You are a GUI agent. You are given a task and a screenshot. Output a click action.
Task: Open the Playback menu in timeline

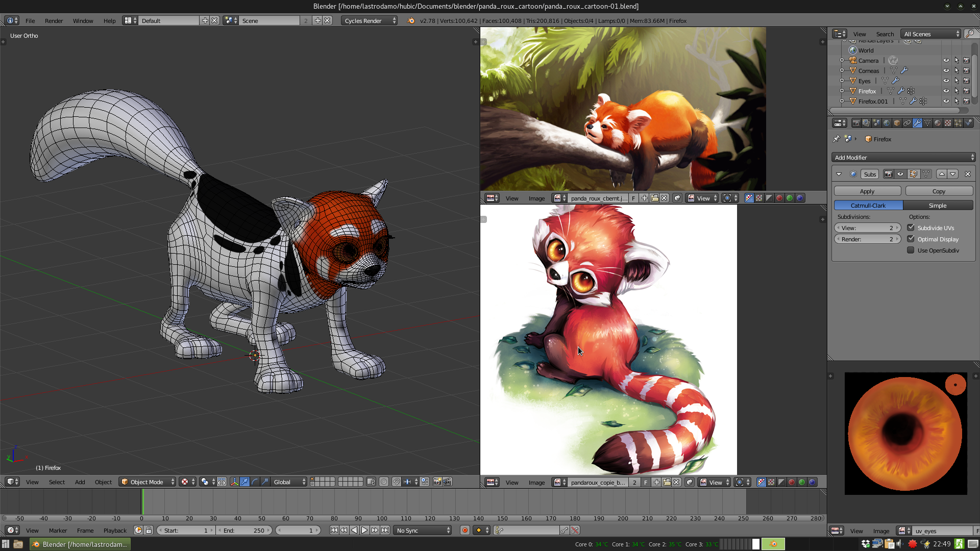[x=115, y=530]
